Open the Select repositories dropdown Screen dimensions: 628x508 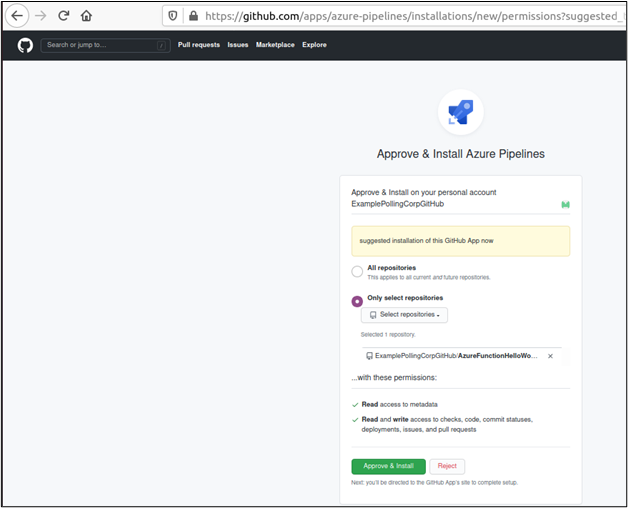(x=404, y=315)
